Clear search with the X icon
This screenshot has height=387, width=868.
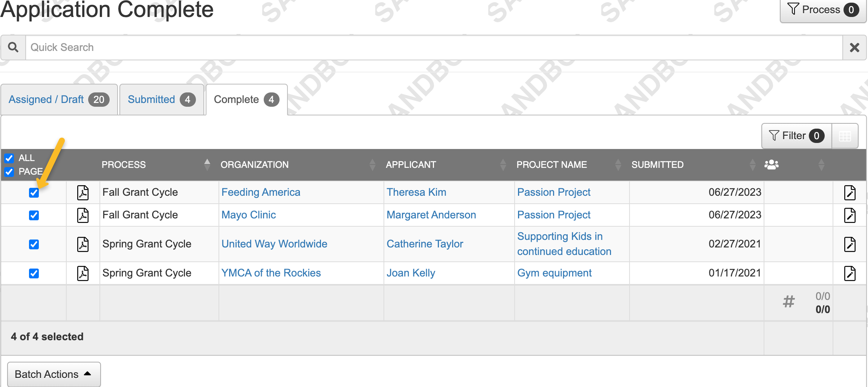[854, 48]
